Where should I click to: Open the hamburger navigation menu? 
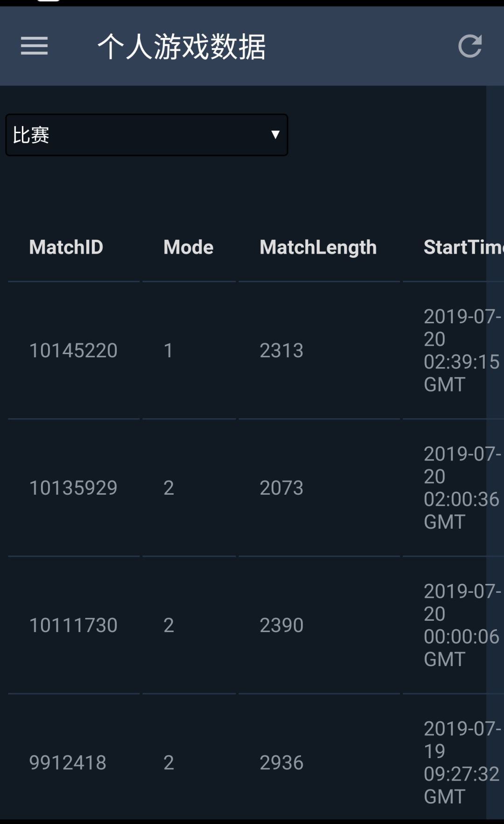point(34,46)
